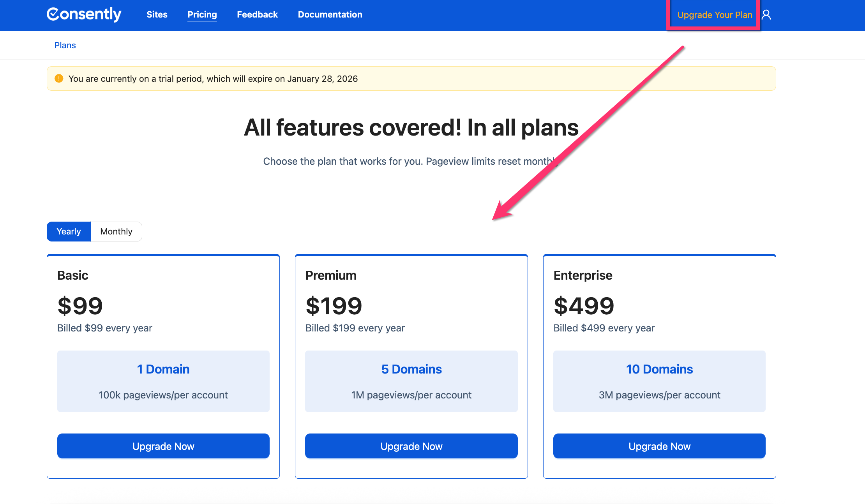Go to the Pricing page
Image resolution: width=865 pixels, height=504 pixels.
[x=202, y=14]
